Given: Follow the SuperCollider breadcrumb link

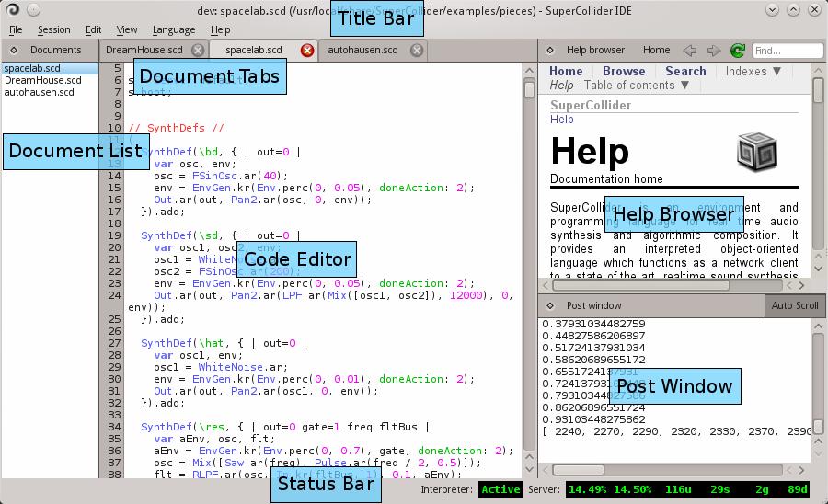Looking at the screenshot, I should tap(591, 105).
